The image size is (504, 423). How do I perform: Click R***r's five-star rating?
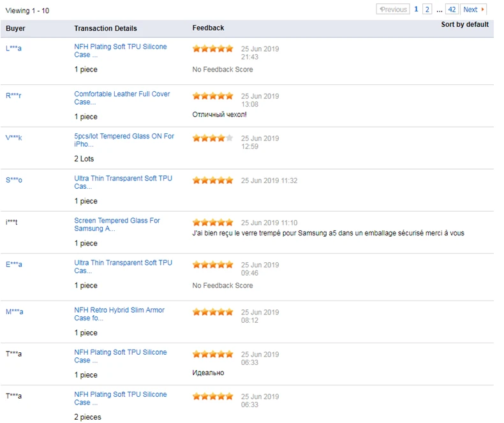point(213,96)
